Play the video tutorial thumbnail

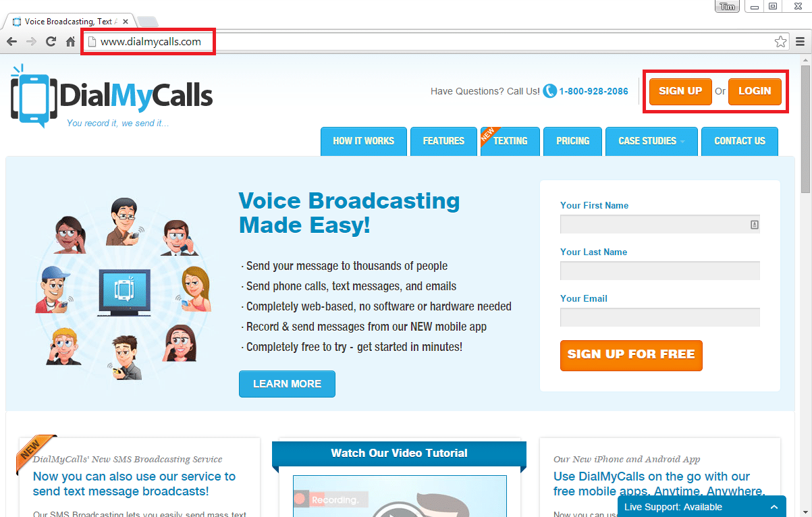click(400, 496)
